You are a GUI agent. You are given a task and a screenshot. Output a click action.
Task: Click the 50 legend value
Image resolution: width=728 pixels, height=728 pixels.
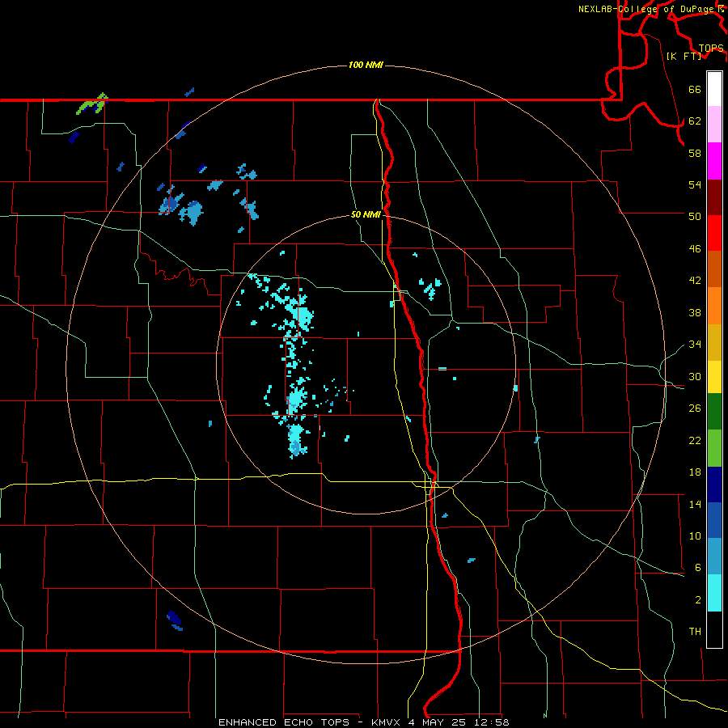pyautogui.click(x=695, y=216)
